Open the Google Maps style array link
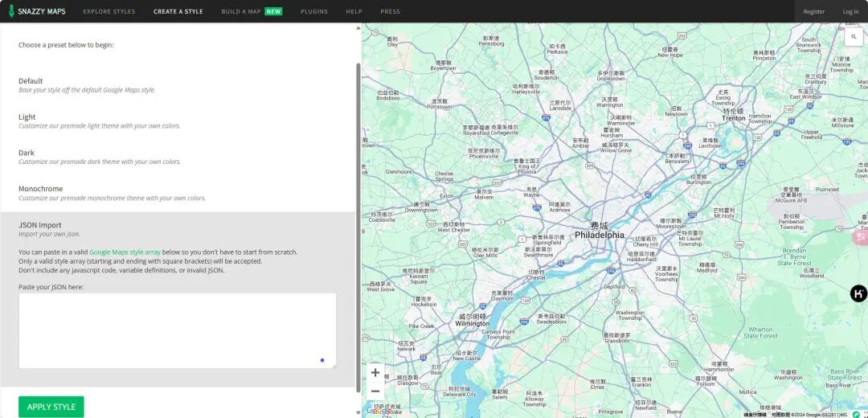The height and width of the screenshot is (418, 868). pyautogui.click(x=125, y=252)
